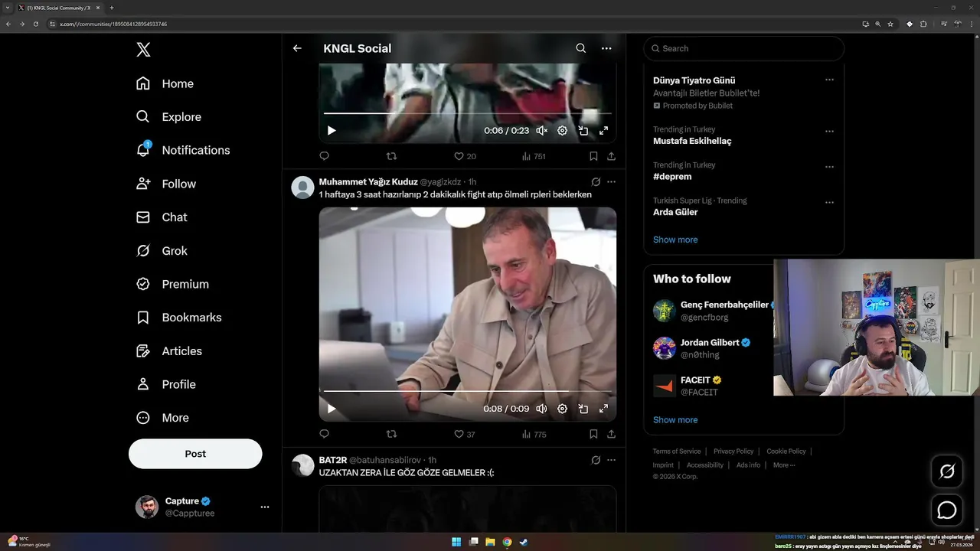Open Articles page

point(168,351)
